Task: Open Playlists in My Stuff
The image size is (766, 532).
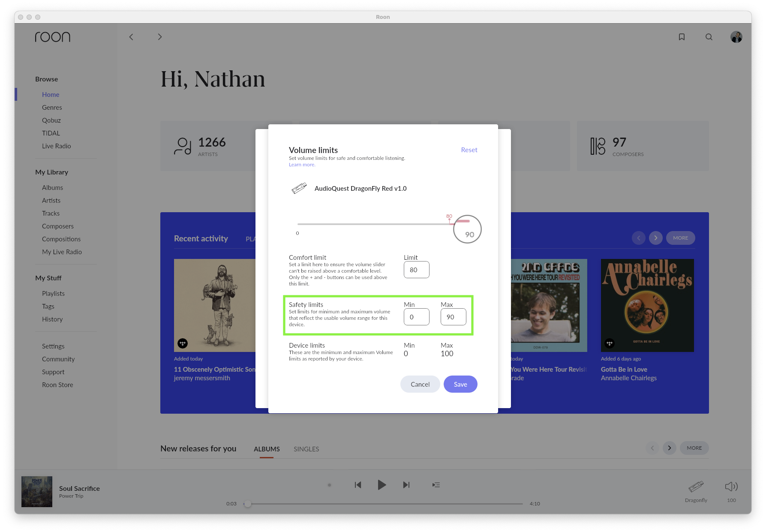Action: (53, 294)
